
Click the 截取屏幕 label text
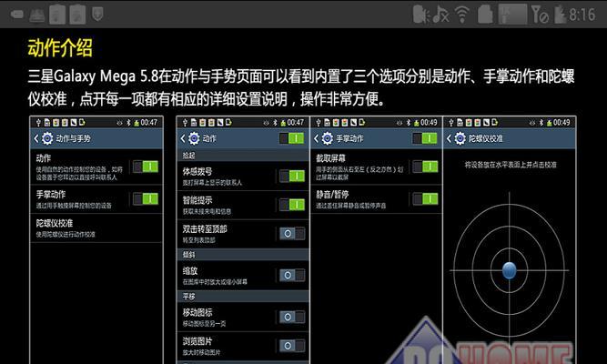[x=330, y=158]
